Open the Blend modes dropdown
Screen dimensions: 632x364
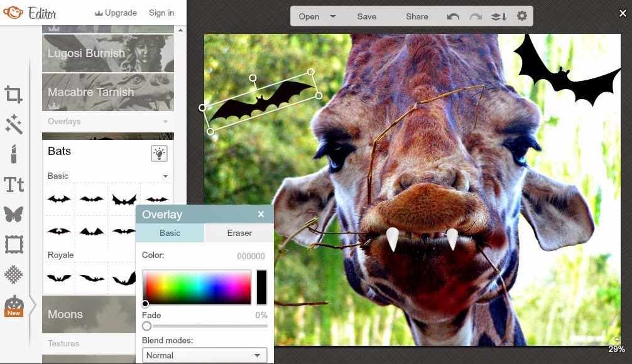[x=204, y=355]
